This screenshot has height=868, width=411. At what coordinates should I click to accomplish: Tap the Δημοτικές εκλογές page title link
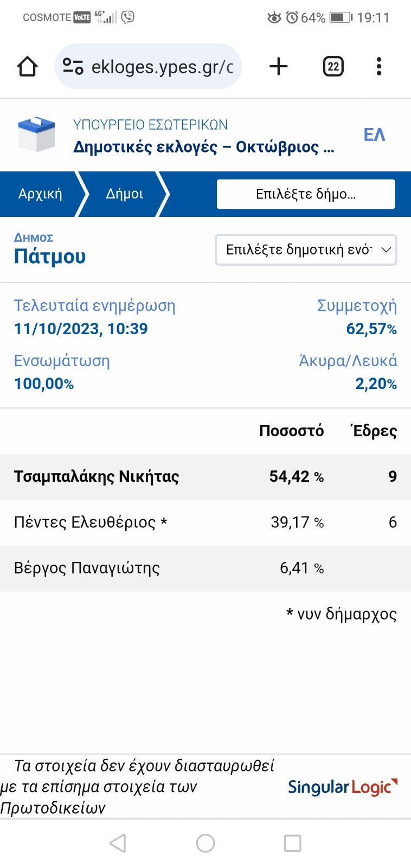pyautogui.click(x=203, y=147)
